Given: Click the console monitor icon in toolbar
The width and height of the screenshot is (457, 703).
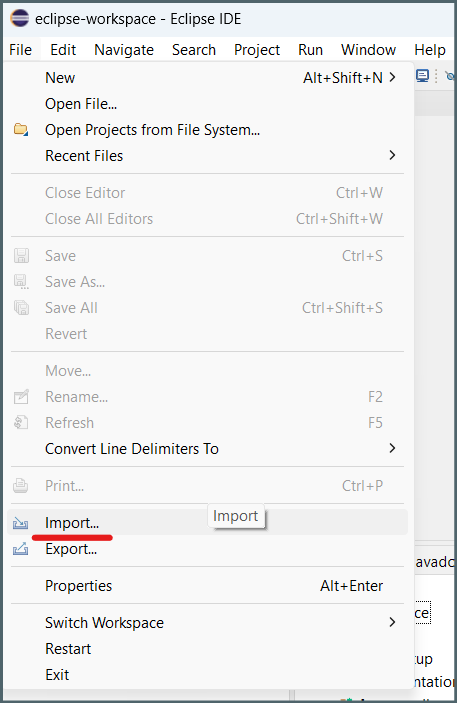Looking at the screenshot, I should coord(422,76).
